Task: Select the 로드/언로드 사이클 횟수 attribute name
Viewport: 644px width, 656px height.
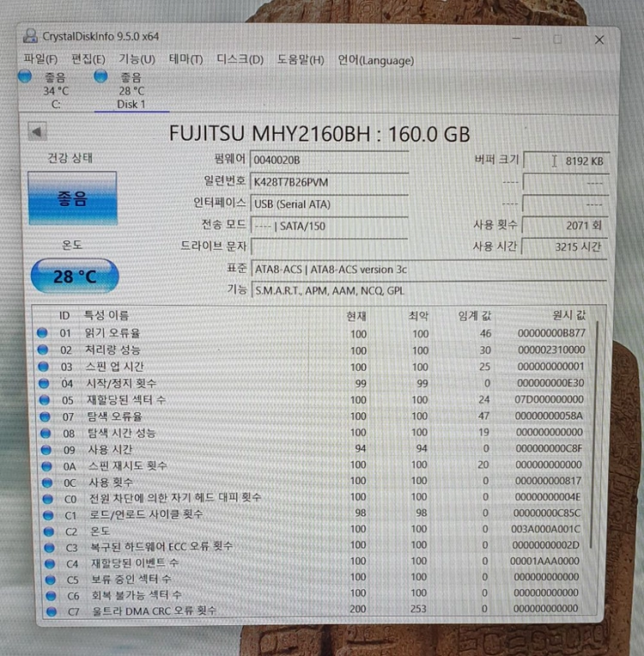Action: click(146, 514)
